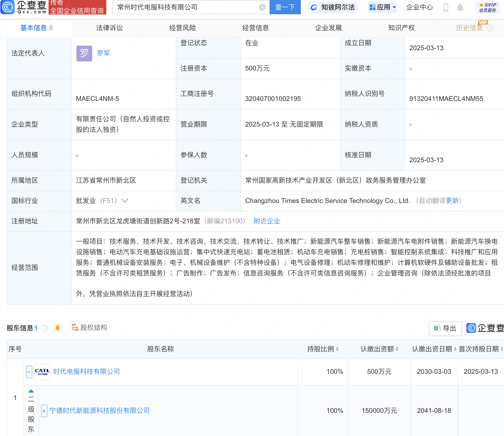Click the orange bell alert beside 股东信息

pyautogui.click(x=57, y=328)
